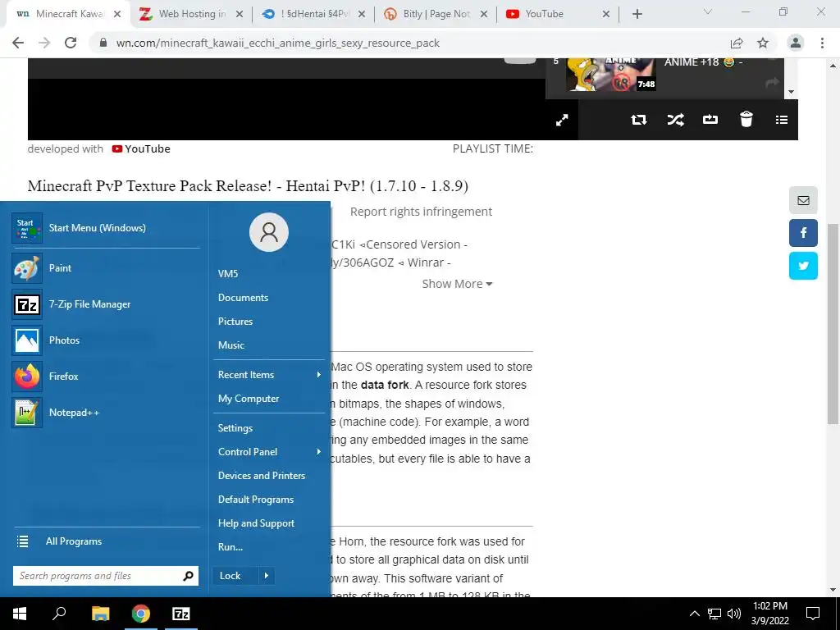Expand the Control Panel submenu
The image size is (840, 630).
click(x=268, y=452)
